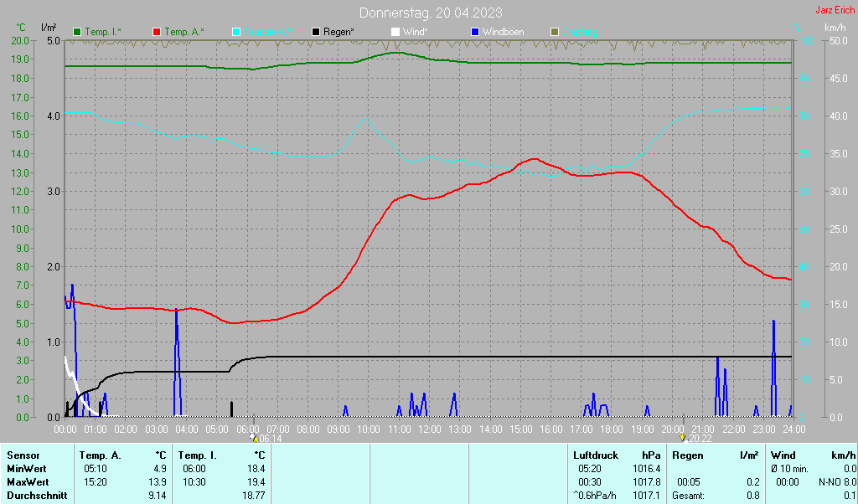Click the pressure maximum '1017.8'
The image size is (858, 504).
(647, 483)
